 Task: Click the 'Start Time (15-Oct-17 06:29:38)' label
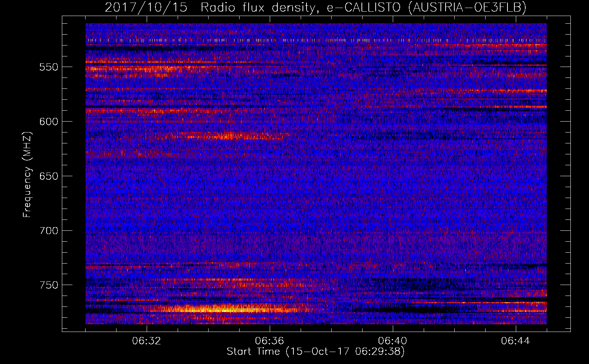coord(316,352)
